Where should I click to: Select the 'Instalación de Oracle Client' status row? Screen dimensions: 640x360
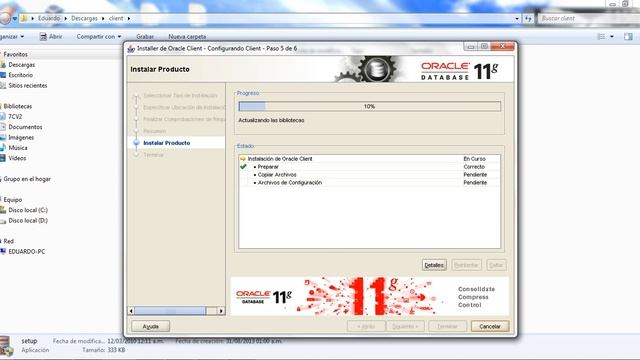(x=369, y=159)
